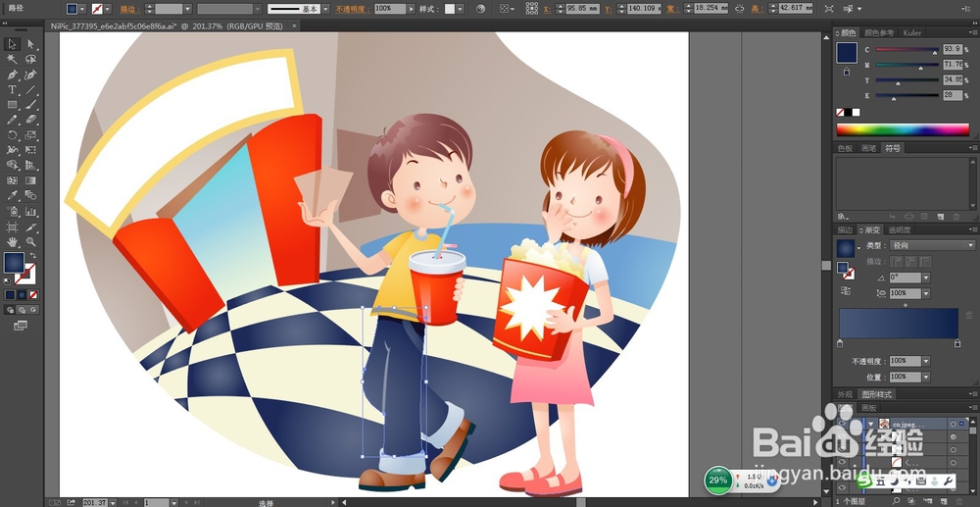This screenshot has width=980, height=507.
Task: Select the Mesh tool
Action: coord(12,180)
